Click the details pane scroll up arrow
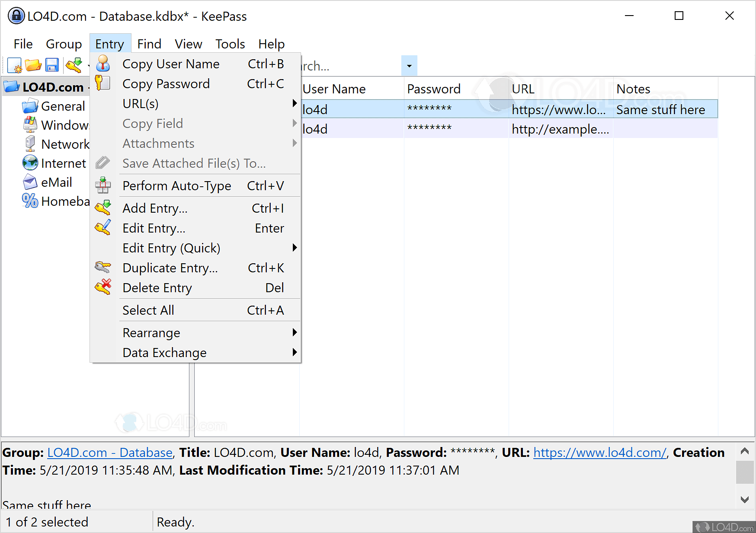 click(745, 451)
